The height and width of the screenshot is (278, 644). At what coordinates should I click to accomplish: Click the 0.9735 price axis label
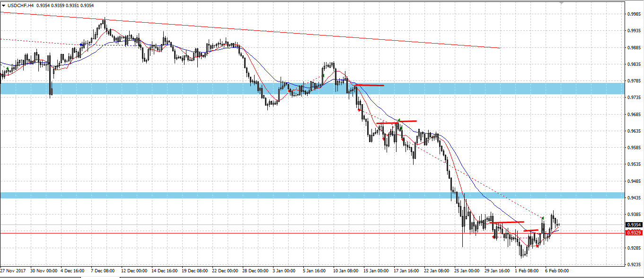click(x=634, y=98)
